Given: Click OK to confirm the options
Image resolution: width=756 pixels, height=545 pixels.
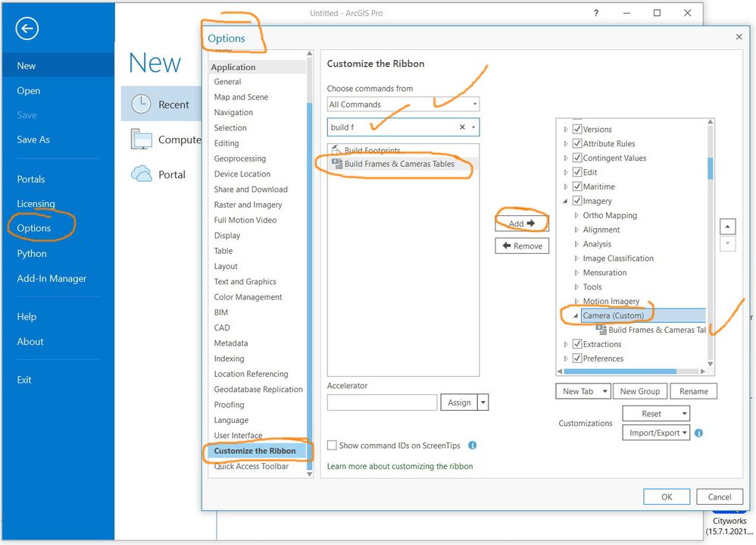Looking at the screenshot, I should 667,496.
